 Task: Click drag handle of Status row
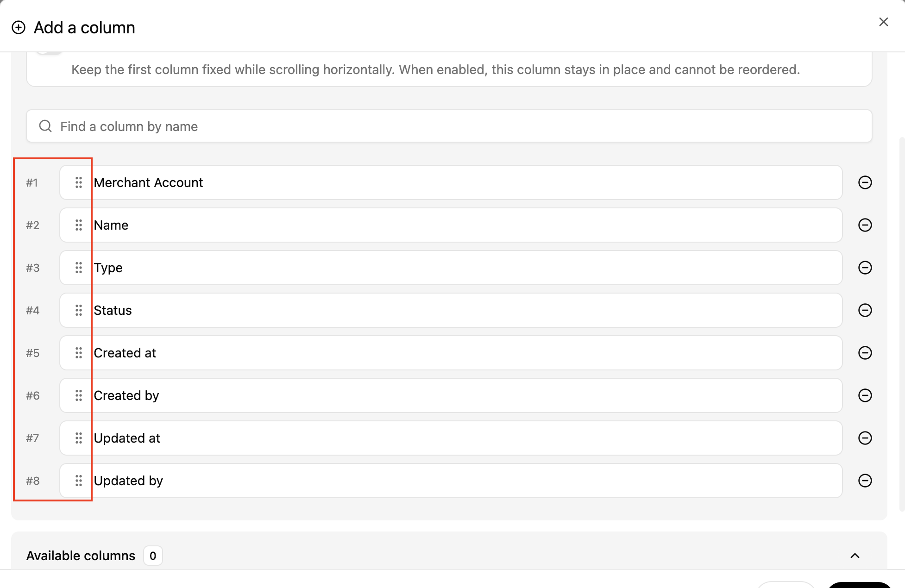(x=79, y=310)
